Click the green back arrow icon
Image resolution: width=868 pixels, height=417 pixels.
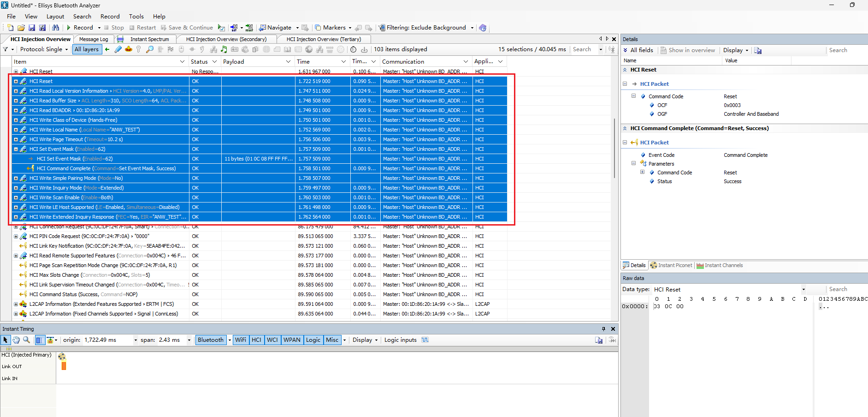click(x=107, y=49)
